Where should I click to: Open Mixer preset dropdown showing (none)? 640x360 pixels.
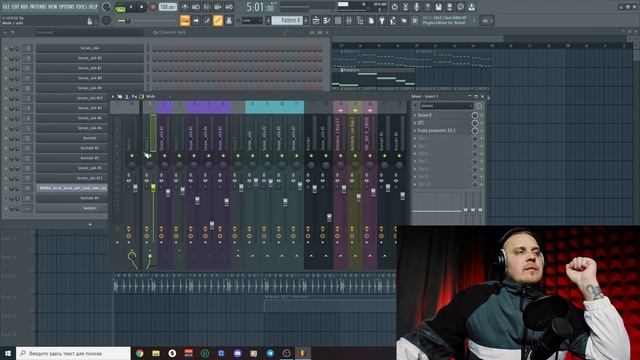click(446, 106)
